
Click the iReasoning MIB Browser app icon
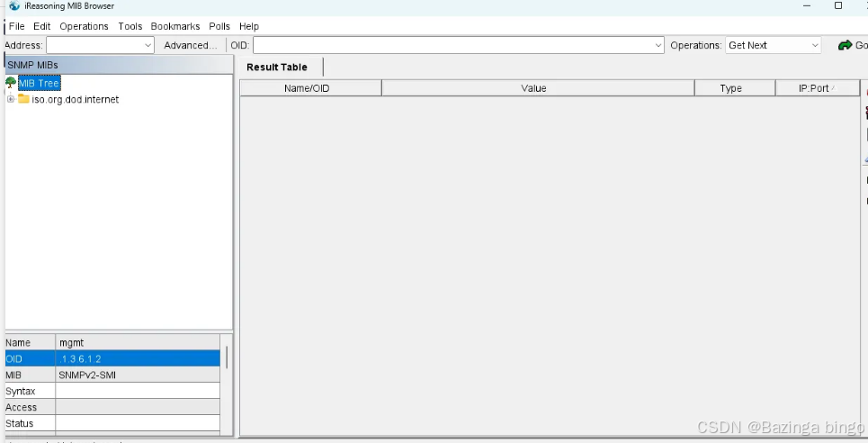[14, 6]
